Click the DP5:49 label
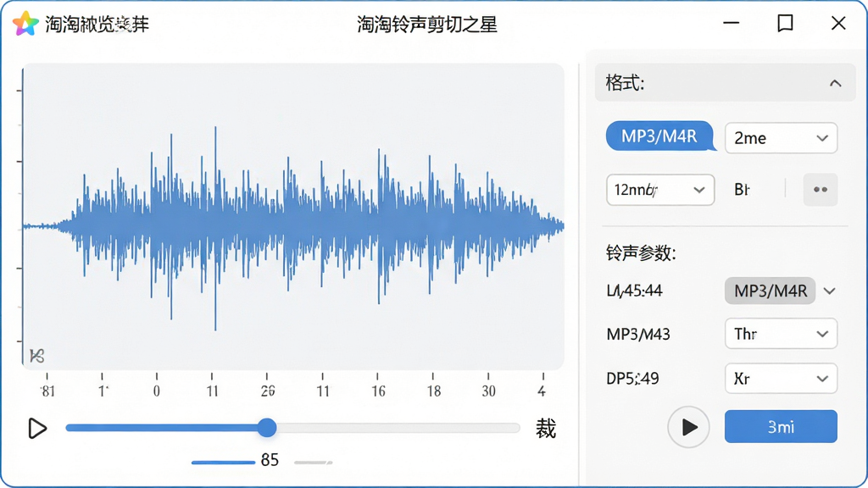This screenshot has height=488, width=868. click(x=632, y=379)
